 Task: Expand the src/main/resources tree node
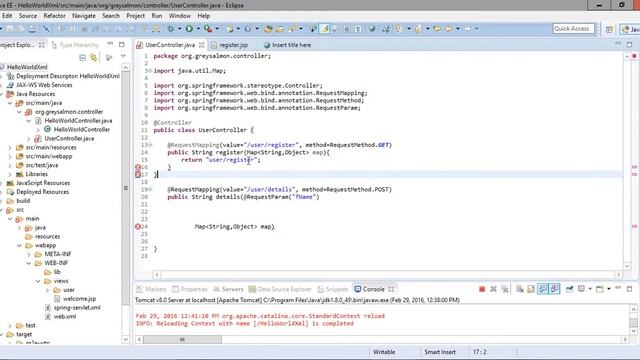(10, 147)
